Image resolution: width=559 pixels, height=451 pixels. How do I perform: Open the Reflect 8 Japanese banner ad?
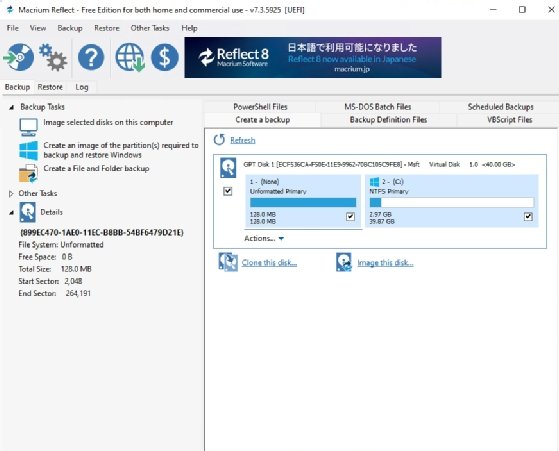click(313, 57)
